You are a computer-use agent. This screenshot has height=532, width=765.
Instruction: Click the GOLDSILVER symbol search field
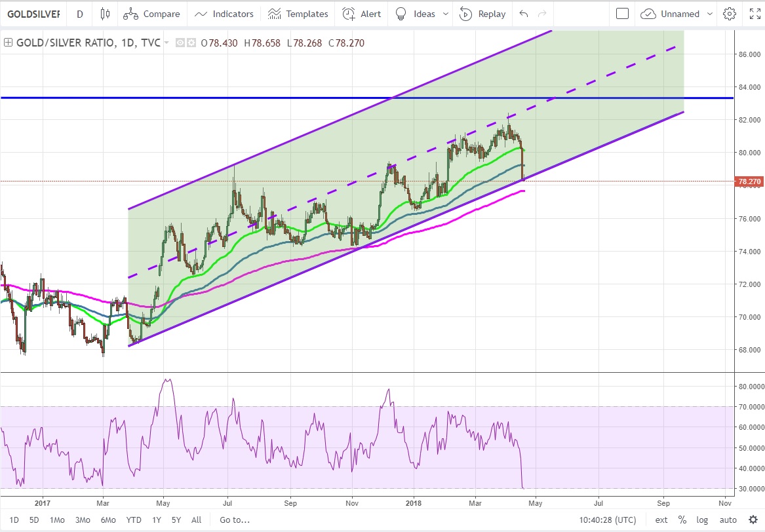tap(33, 14)
